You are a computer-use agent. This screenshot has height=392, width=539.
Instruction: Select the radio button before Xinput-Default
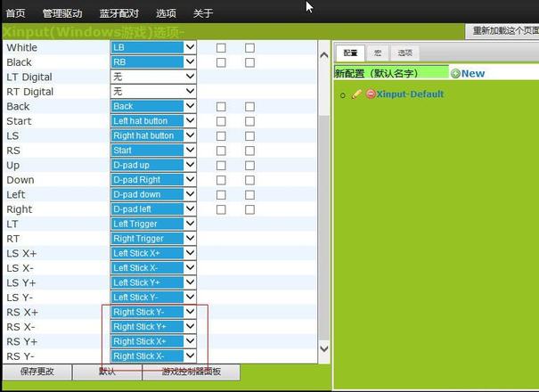click(x=343, y=95)
